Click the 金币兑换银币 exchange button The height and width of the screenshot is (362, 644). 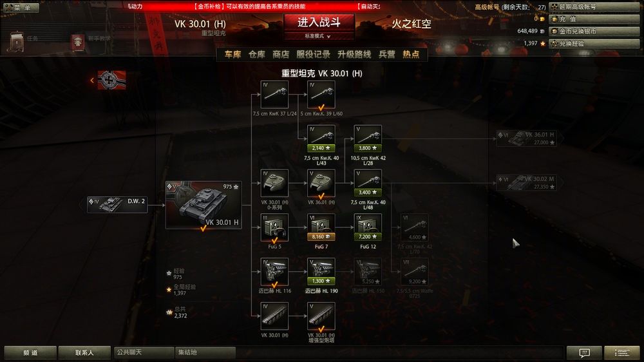point(594,31)
